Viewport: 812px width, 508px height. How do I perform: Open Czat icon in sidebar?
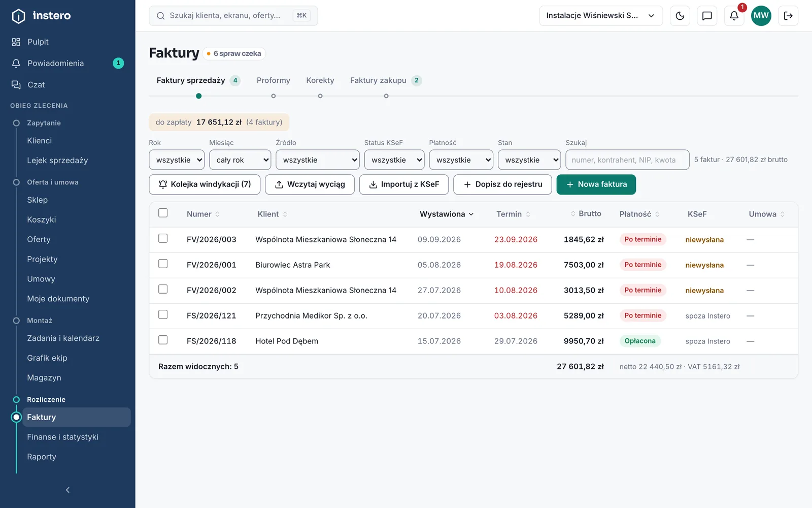pyautogui.click(x=16, y=84)
